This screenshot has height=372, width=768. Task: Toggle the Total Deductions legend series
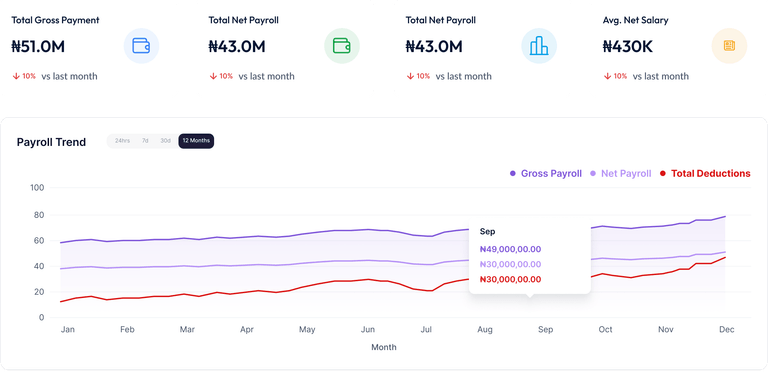pos(705,173)
